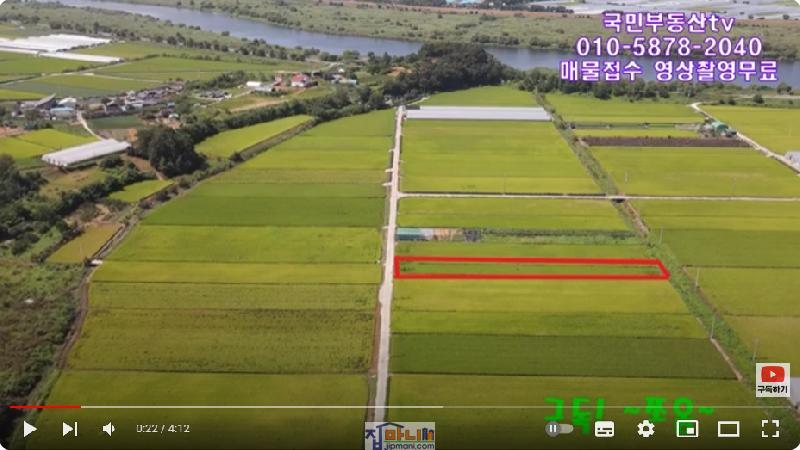Click the 매물접수 영상촬영무료 overlay text
800x450 pixels.
[x=668, y=71]
